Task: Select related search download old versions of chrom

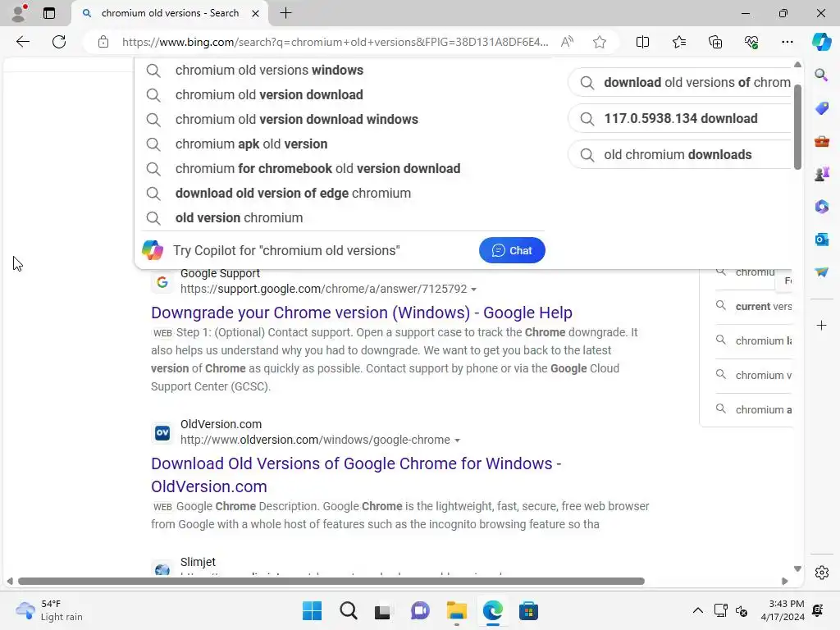Action: (680, 83)
